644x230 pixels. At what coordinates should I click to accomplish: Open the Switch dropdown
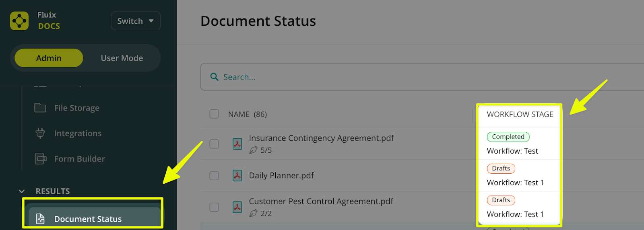(x=136, y=21)
